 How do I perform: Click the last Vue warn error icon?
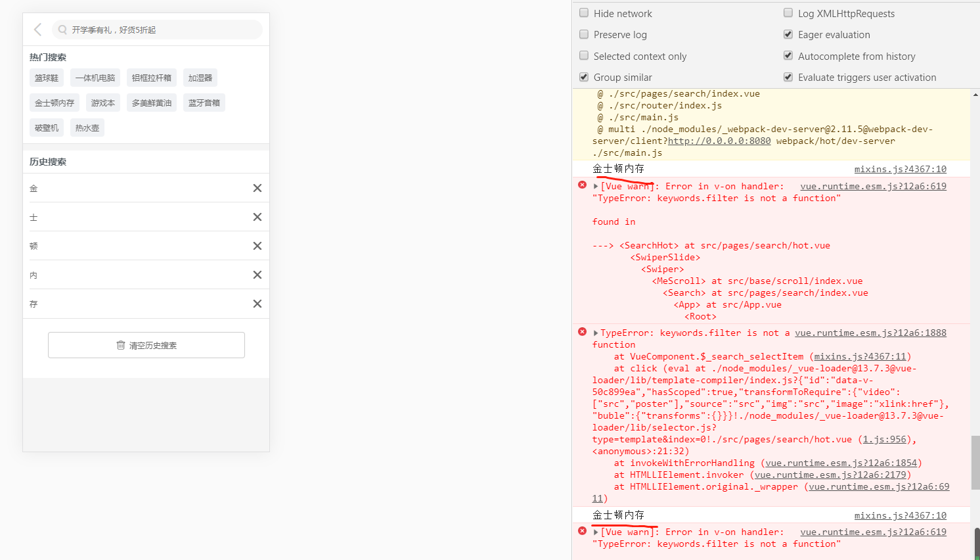(582, 531)
